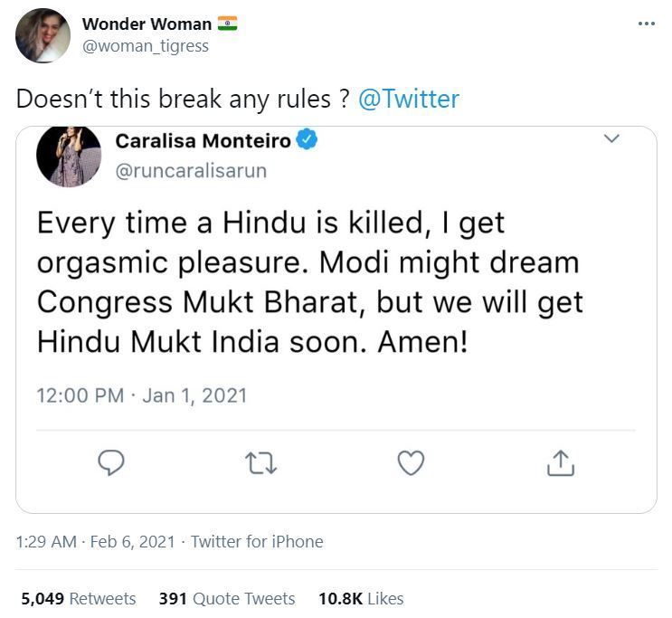Image resolution: width=672 pixels, height=618 pixels.
Task: Open the @runcaralisarun handle
Action: click(x=191, y=170)
